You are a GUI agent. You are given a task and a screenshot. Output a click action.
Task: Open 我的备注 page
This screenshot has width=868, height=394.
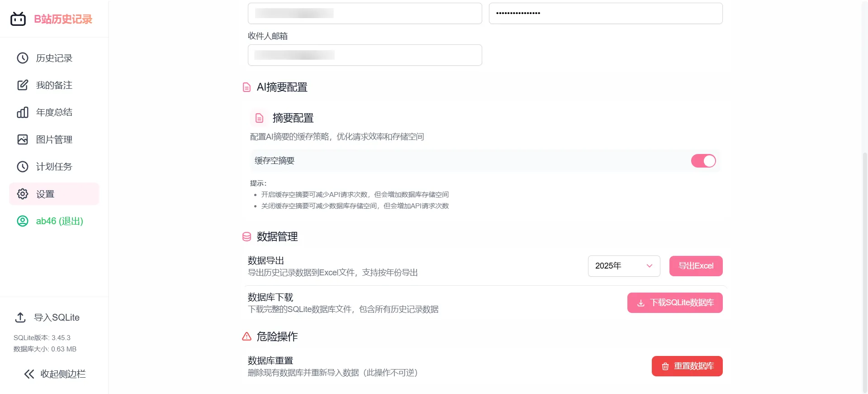tap(54, 85)
